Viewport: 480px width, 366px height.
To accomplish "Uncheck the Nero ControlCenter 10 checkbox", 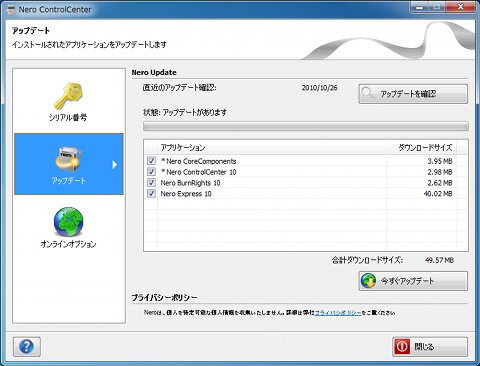I will [x=151, y=172].
